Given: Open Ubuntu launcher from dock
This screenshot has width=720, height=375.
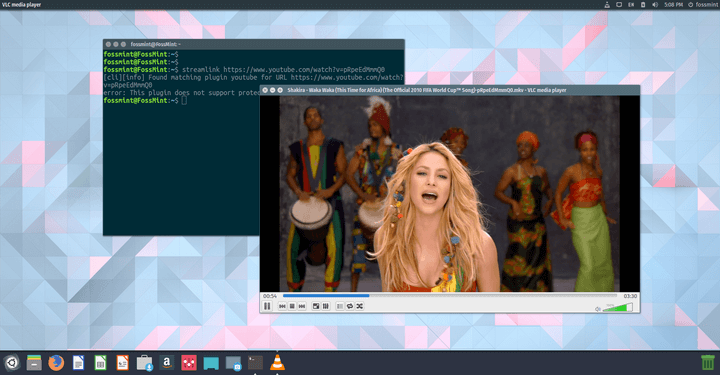Looking at the screenshot, I should pyautogui.click(x=11, y=363).
